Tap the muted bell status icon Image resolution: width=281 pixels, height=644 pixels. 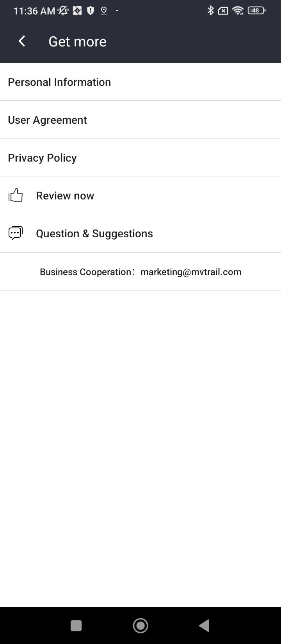point(63,11)
